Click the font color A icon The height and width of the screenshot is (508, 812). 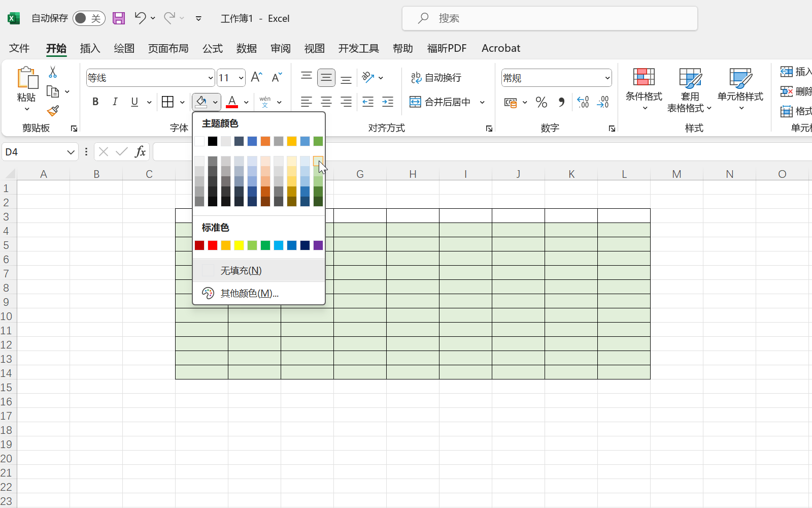pyautogui.click(x=232, y=102)
